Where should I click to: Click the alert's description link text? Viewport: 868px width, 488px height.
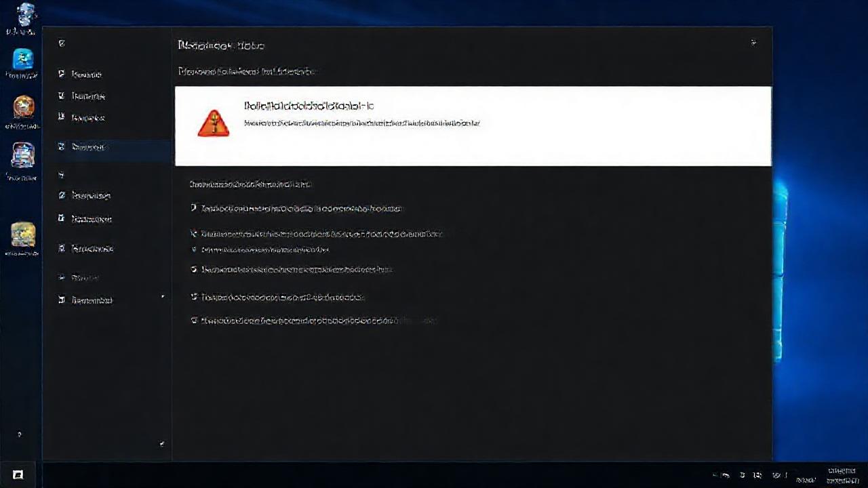coord(361,123)
